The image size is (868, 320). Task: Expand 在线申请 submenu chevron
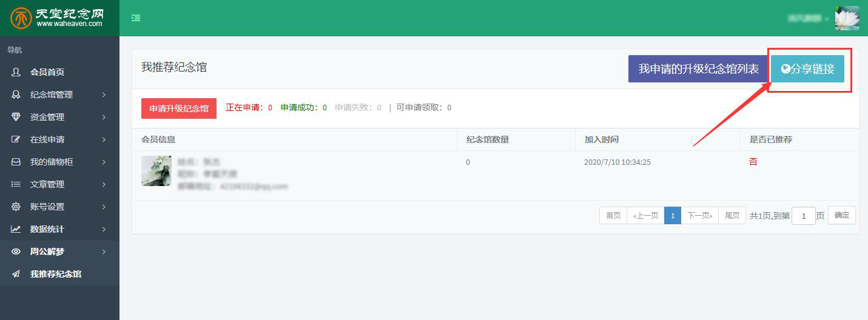(104, 139)
